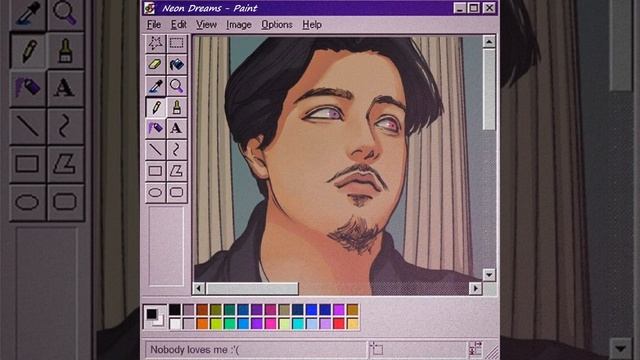Viewport: 640px width, 360px height.
Task: Pick the Eraser tool in Paint toolbox
Action: 156,64
